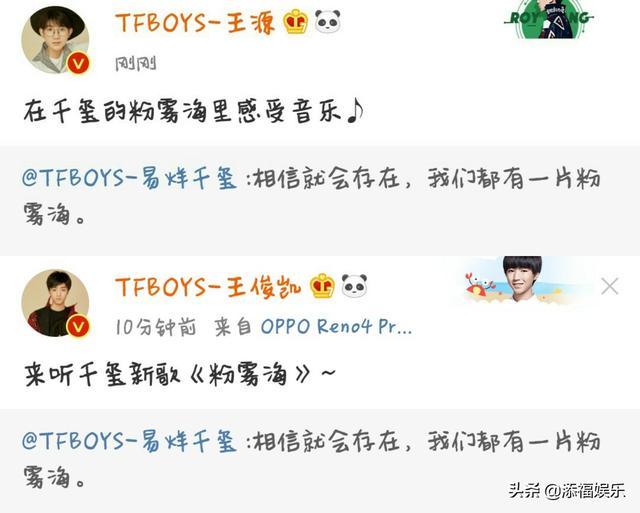Open the OPPO Reno4 Pr... source link

click(x=336, y=327)
